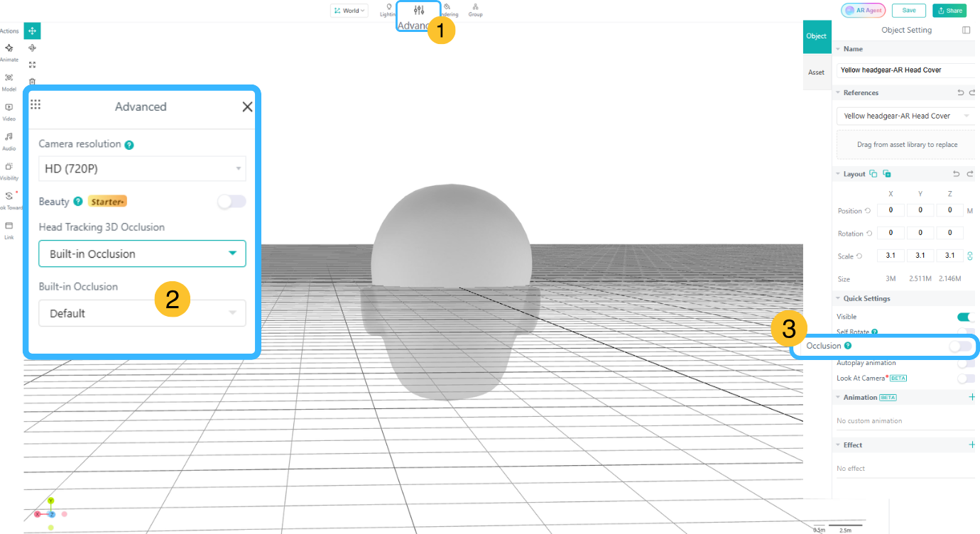The image size is (980, 534).
Task: Click the Drag from asset library area
Action: point(906,144)
